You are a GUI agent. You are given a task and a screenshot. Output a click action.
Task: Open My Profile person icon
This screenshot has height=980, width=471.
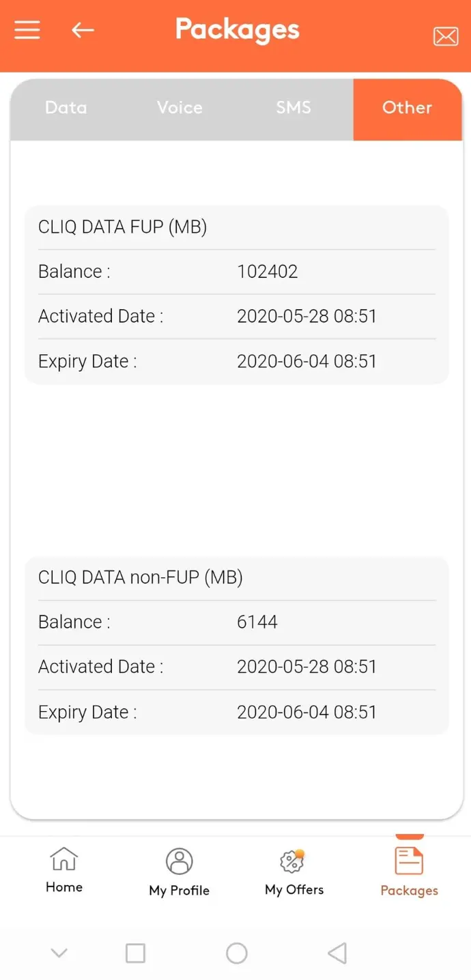[x=180, y=861]
